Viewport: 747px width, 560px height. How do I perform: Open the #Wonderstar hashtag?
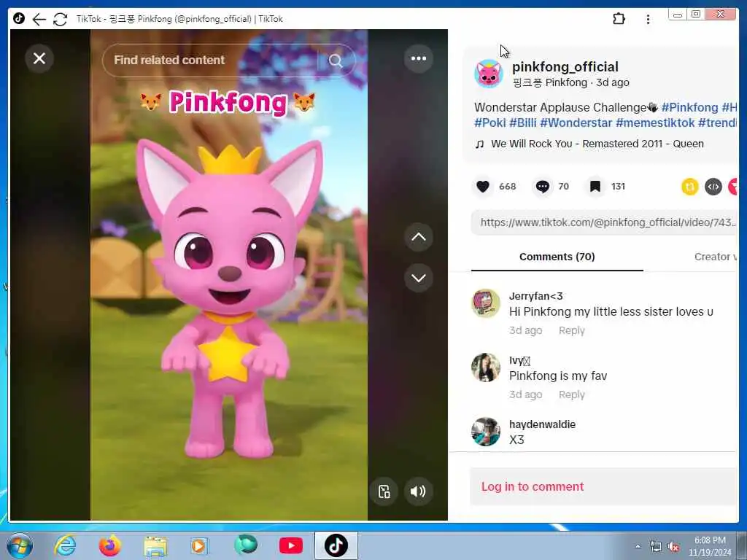coord(576,122)
